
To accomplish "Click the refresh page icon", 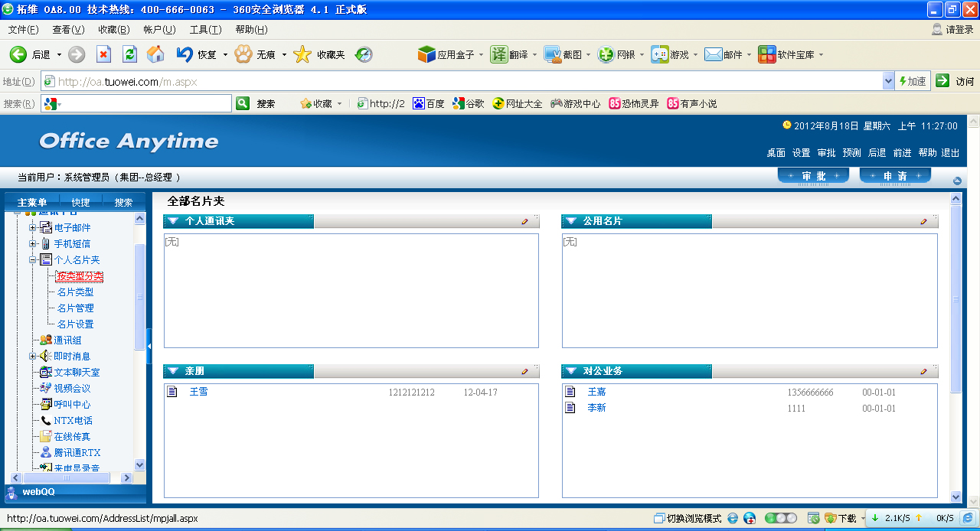I will (x=129, y=54).
